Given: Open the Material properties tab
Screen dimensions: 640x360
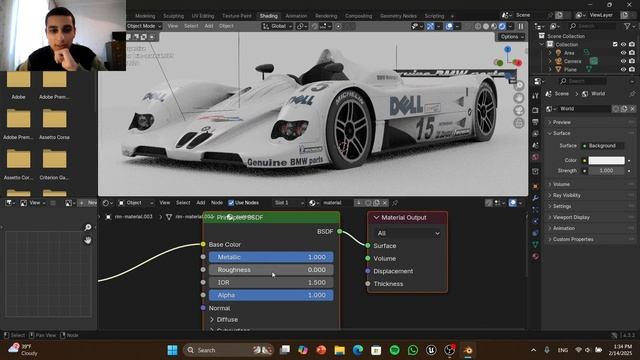Looking at the screenshot, I should point(536,256).
